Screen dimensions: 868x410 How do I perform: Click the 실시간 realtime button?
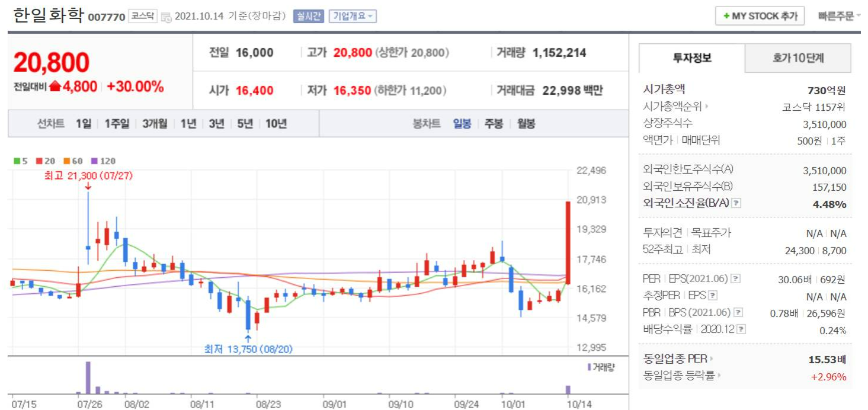[x=308, y=16]
